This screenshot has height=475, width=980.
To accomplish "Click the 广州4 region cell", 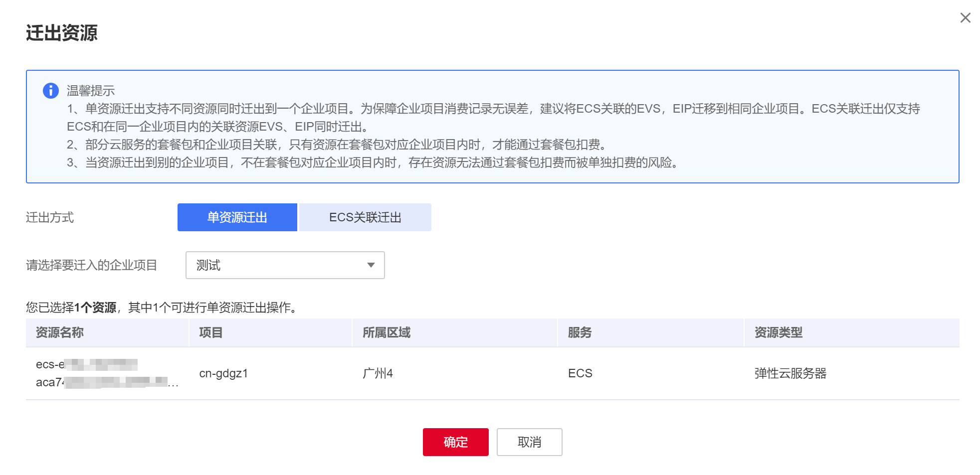I will click(x=378, y=373).
